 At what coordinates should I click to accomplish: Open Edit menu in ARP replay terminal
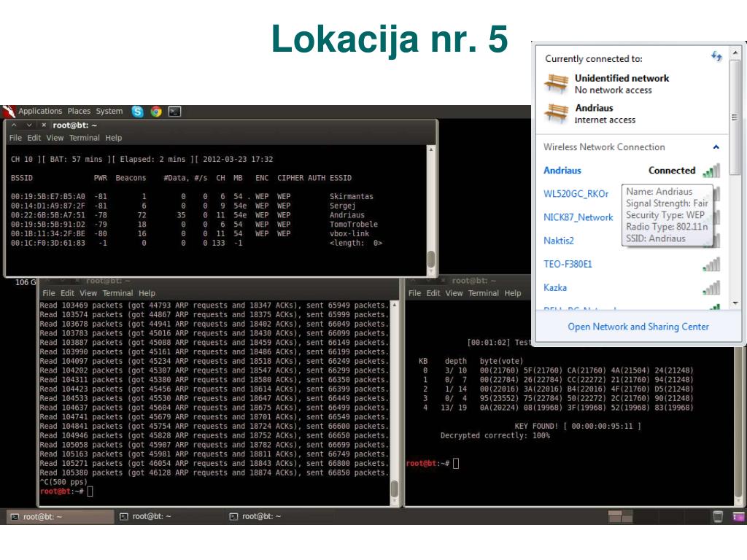[67, 293]
